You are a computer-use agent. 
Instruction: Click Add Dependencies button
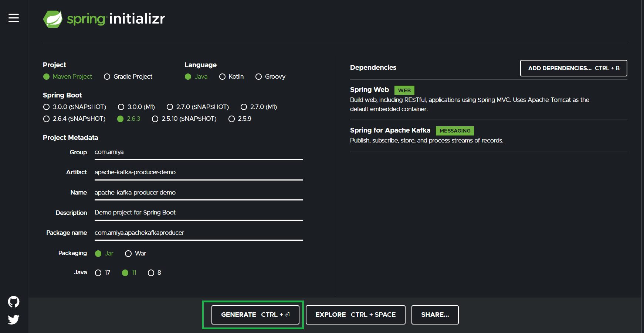(x=574, y=68)
